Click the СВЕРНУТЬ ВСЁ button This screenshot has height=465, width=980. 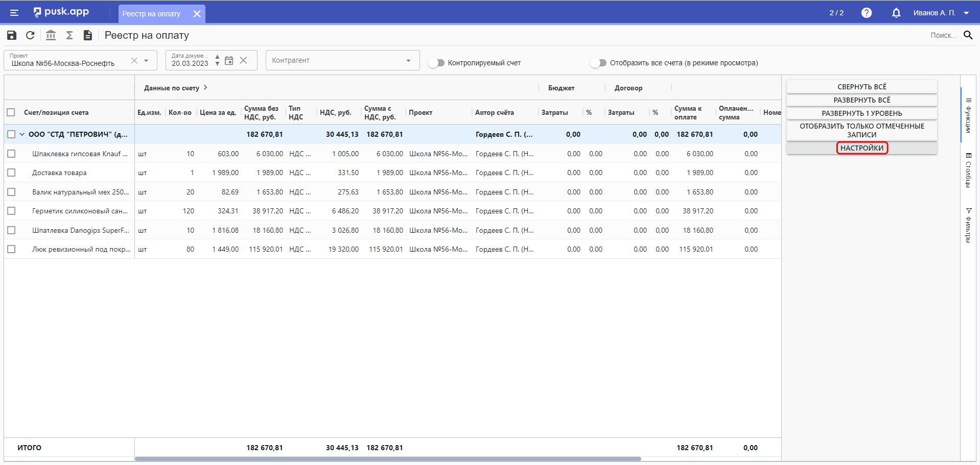[861, 87]
